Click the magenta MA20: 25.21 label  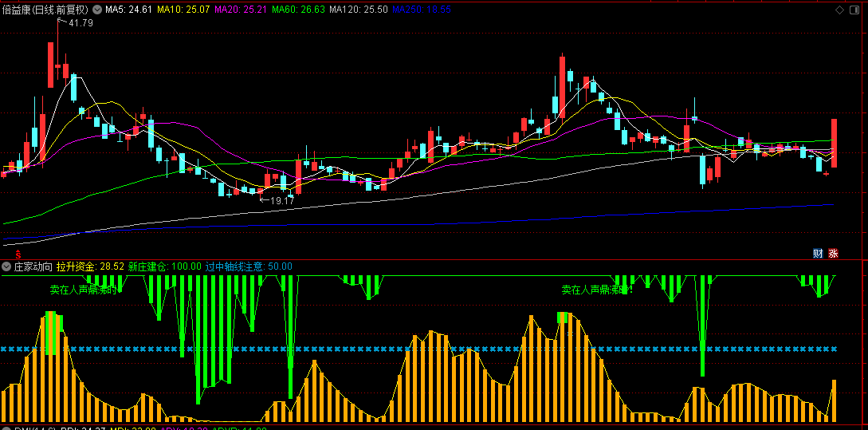click(241, 10)
